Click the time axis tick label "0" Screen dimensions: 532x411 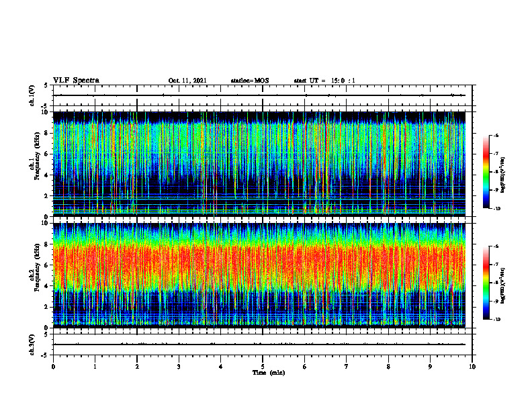pyautogui.click(x=53, y=367)
